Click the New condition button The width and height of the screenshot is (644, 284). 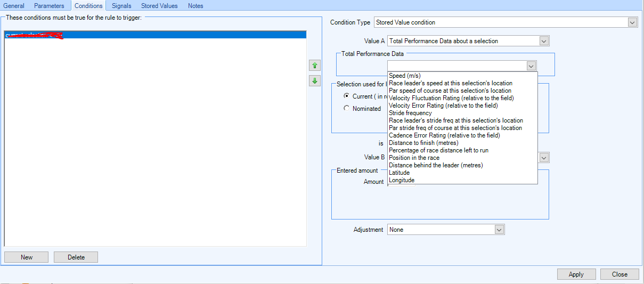pyautogui.click(x=27, y=257)
